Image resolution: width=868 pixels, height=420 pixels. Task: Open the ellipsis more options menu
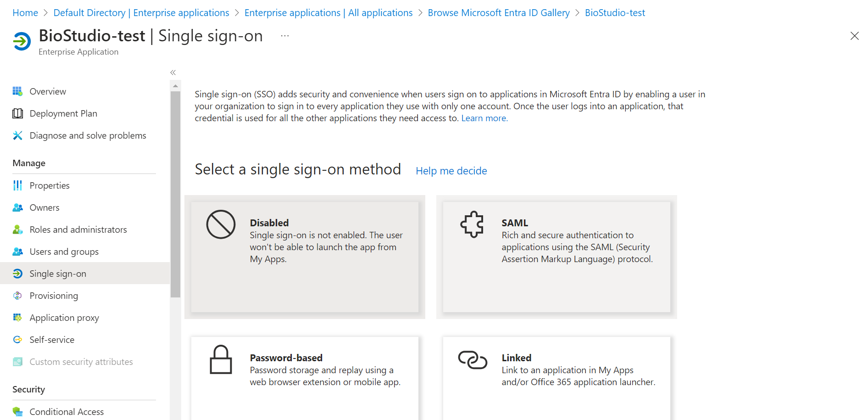pos(285,36)
